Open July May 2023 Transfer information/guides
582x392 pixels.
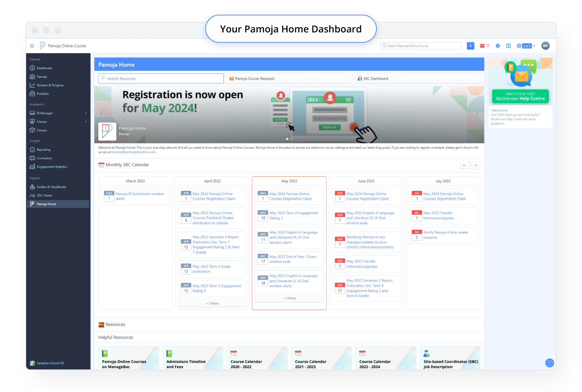click(443, 215)
